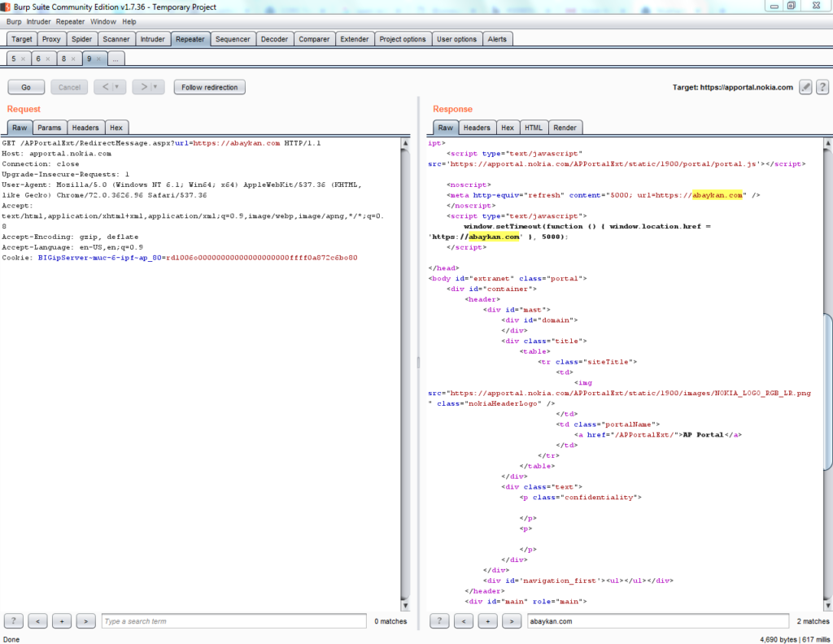Switch to the Proxy tool tab
833x644 pixels.
pos(51,39)
